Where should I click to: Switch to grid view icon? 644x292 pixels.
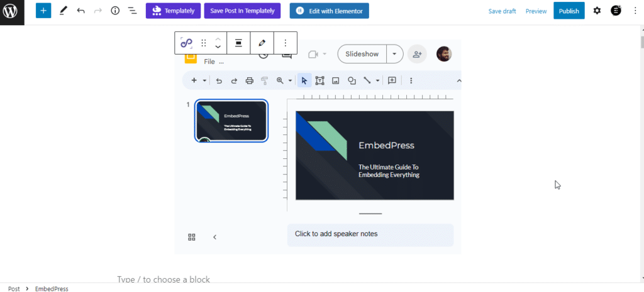192,237
